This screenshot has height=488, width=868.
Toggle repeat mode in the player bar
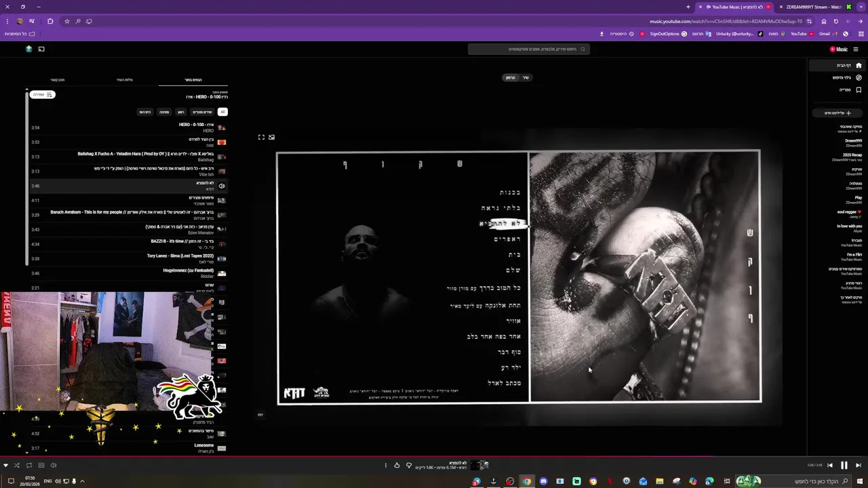[28, 465]
